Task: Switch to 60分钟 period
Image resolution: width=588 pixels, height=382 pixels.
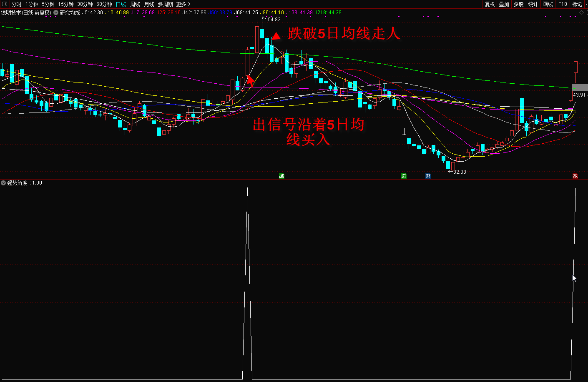Action: (x=104, y=4)
